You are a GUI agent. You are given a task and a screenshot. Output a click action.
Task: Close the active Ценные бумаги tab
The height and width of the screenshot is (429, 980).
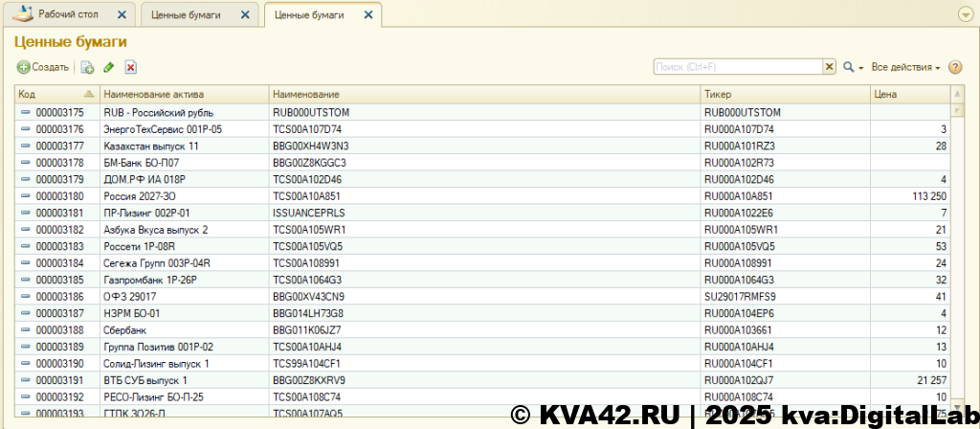coord(367,15)
